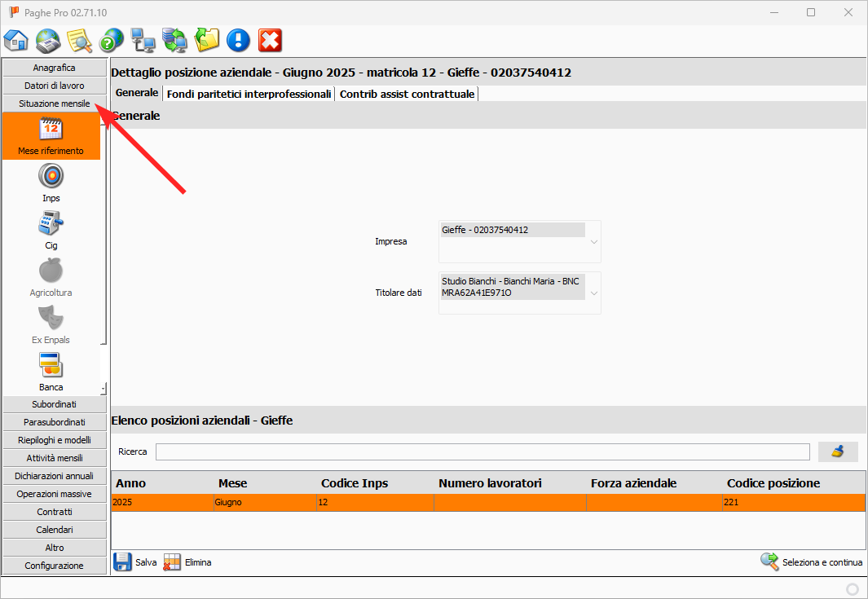Expand the Titolare dati dropdown
This screenshot has width=868, height=599.
(x=593, y=293)
